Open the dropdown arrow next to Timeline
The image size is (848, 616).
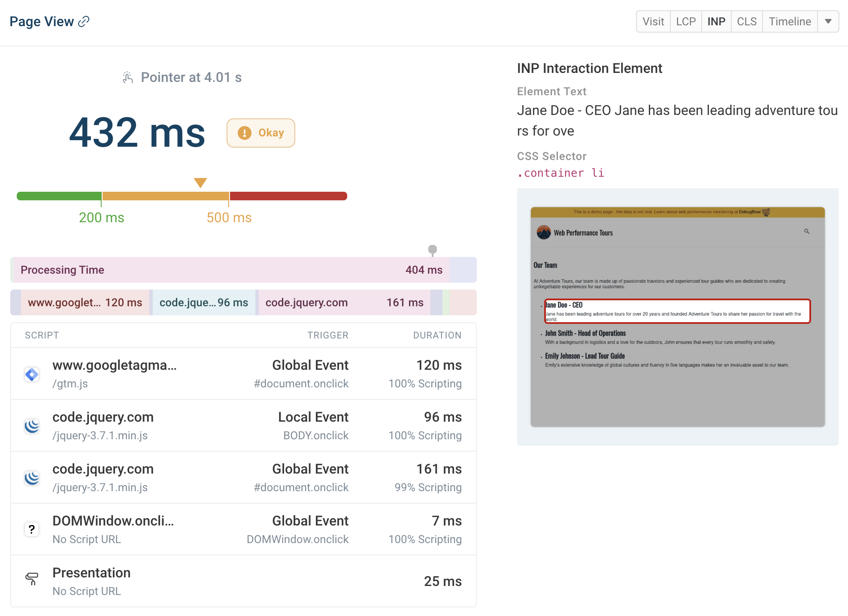click(828, 21)
